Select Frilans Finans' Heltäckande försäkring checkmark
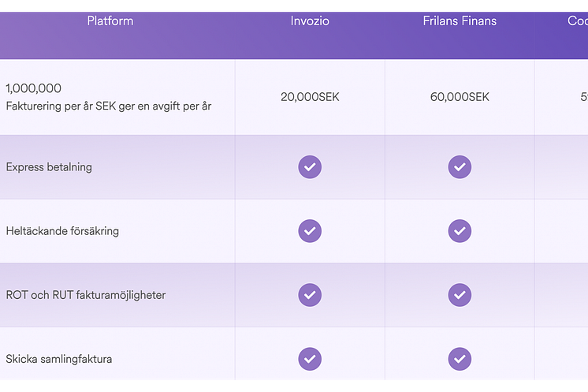This screenshot has width=588, height=392. click(460, 231)
